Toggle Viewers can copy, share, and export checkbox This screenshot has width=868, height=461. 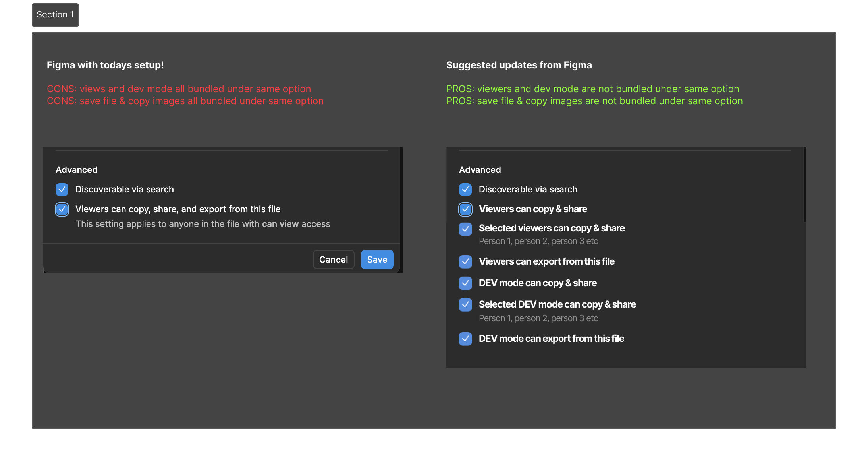pyautogui.click(x=62, y=209)
